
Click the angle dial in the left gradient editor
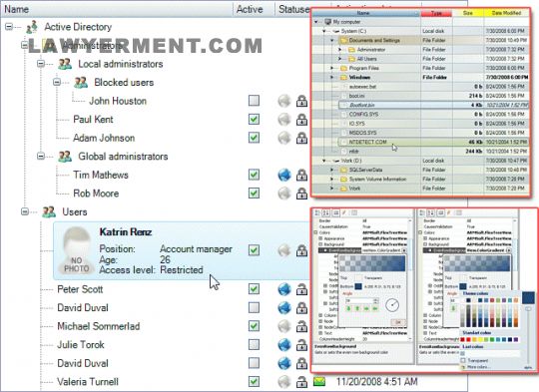point(392,305)
